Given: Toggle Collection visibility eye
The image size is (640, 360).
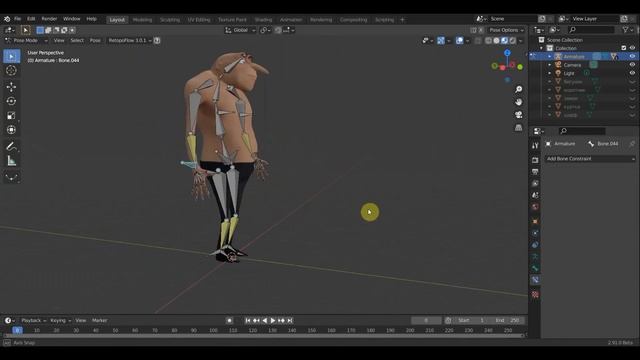Looking at the screenshot, I should pos(632,48).
